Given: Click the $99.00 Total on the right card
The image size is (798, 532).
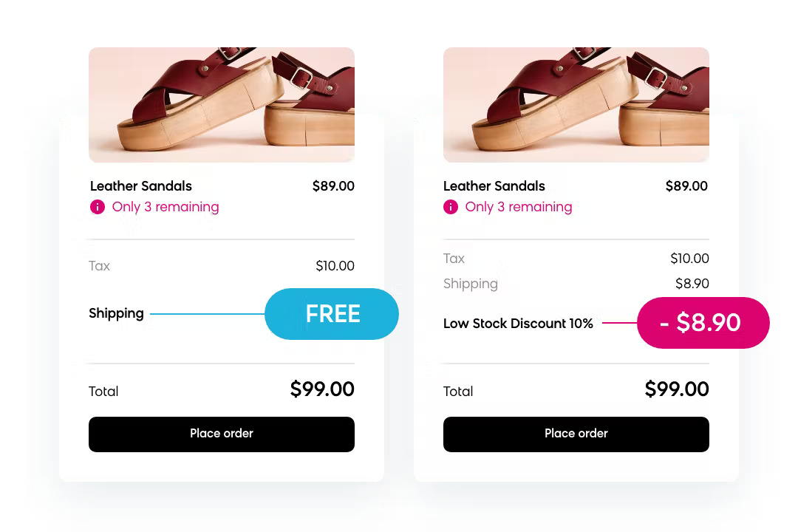Looking at the screenshot, I should pyautogui.click(x=677, y=389).
